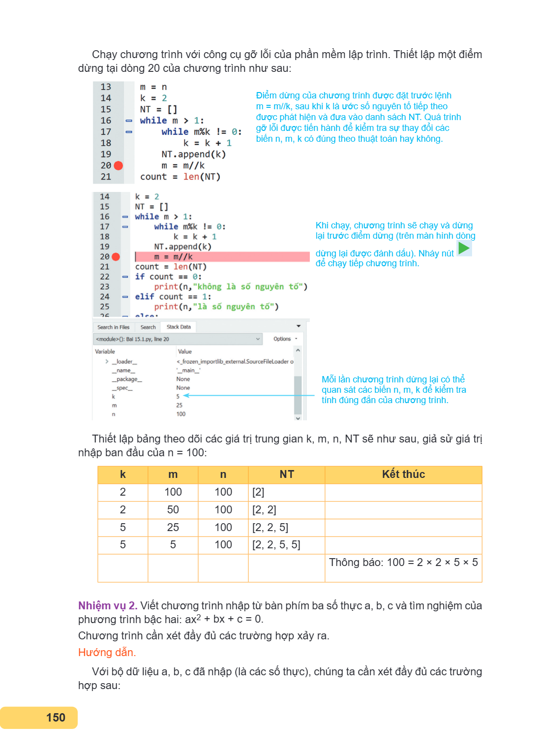538x756 pixels.
Task: Click table cell '[2, 2, 5, 5]'
Action: [287, 545]
